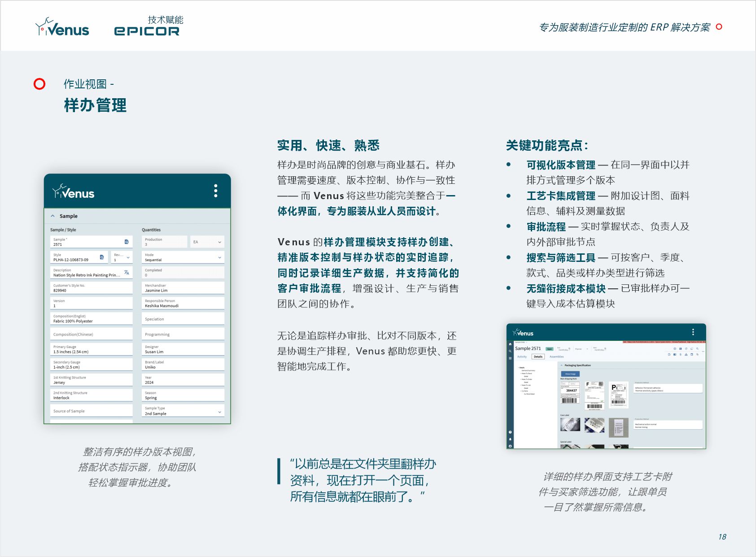Click the Brand/Label field Uniko
This screenshot has height=557, width=756.
[x=183, y=365]
